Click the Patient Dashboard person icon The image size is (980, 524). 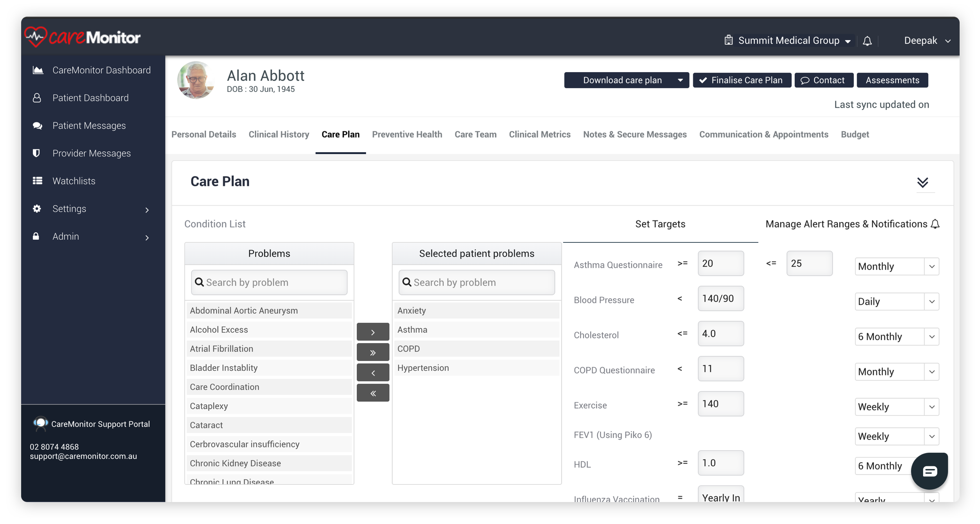[x=37, y=98]
